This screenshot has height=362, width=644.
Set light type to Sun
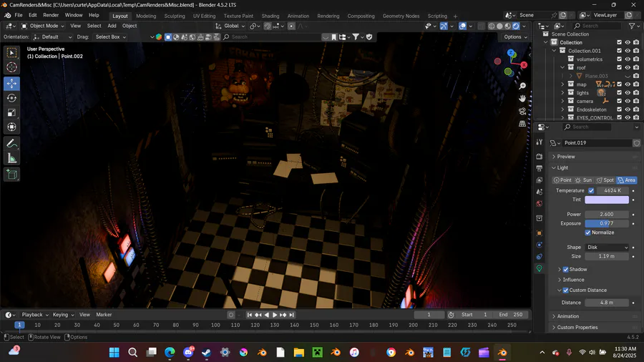click(584, 180)
